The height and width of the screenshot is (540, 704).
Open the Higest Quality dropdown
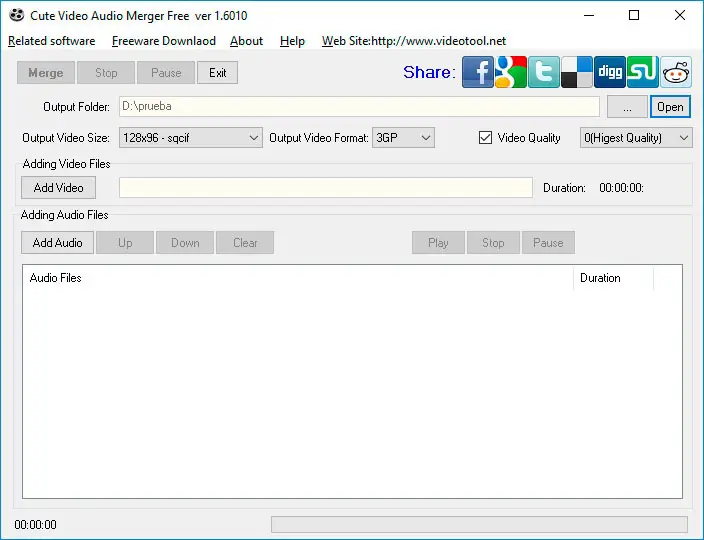636,138
